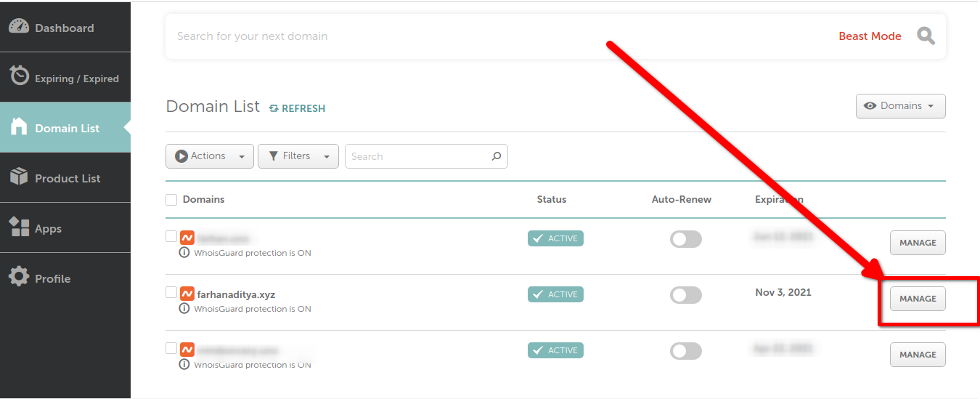Image resolution: width=980 pixels, height=399 pixels.
Task: Click the Namecheap logo beside farhanaditya.xyz
Action: pyautogui.click(x=187, y=294)
